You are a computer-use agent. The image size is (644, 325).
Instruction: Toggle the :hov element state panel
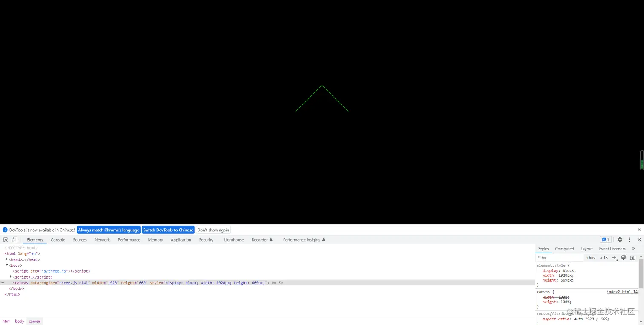pos(591,258)
